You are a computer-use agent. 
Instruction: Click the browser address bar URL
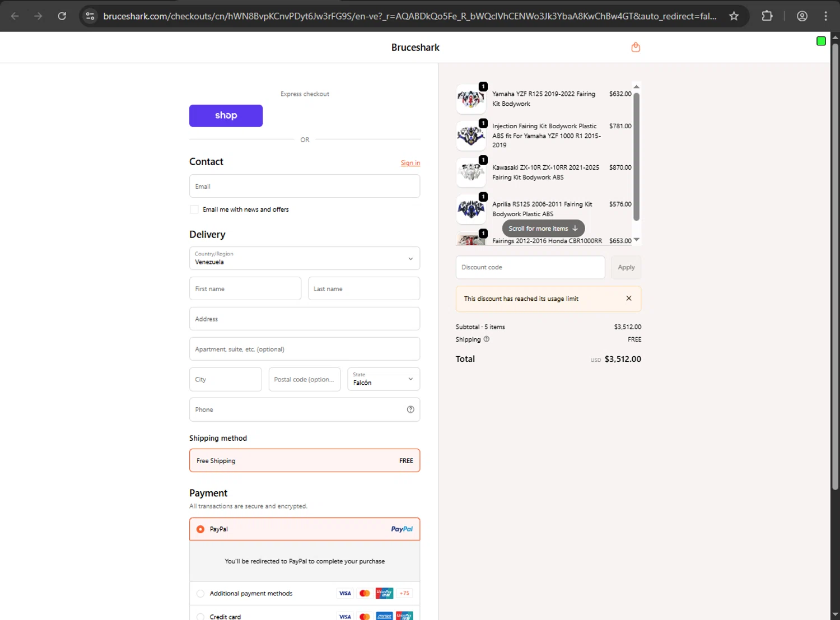click(410, 16)
